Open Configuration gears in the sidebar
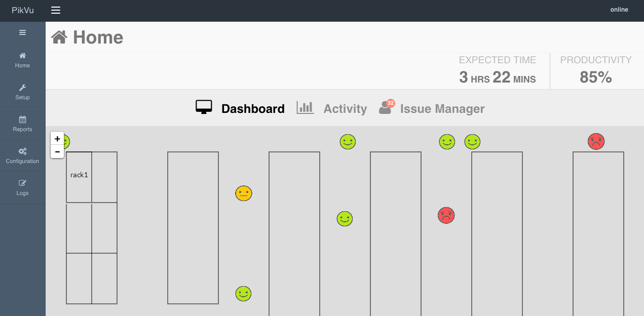 click(22, 156)
